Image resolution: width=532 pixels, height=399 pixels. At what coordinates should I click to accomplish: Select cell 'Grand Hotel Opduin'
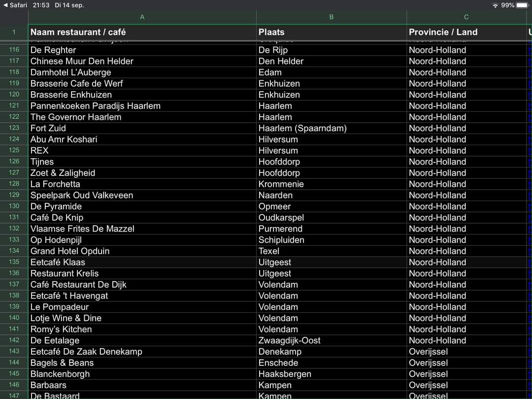142,251
